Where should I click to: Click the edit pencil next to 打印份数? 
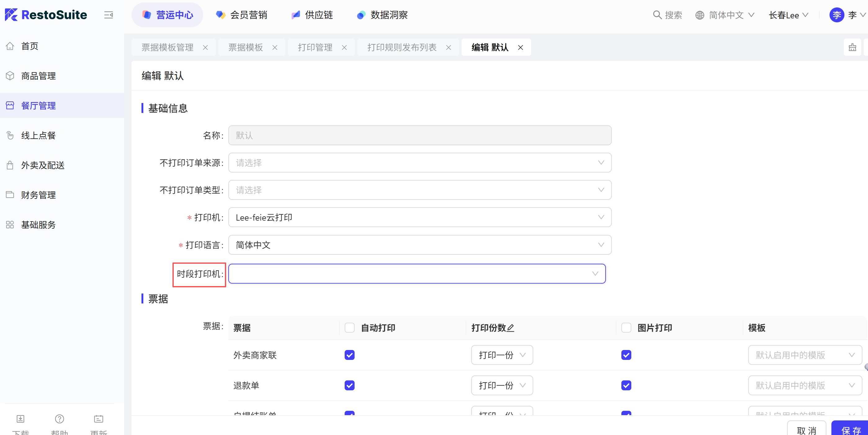511,328
